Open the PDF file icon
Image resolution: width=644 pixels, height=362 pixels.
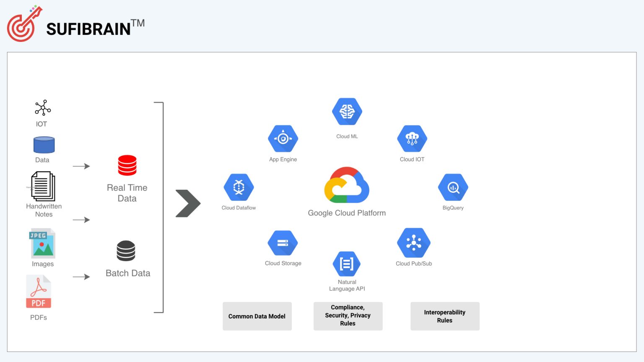[x=39, y=292]
